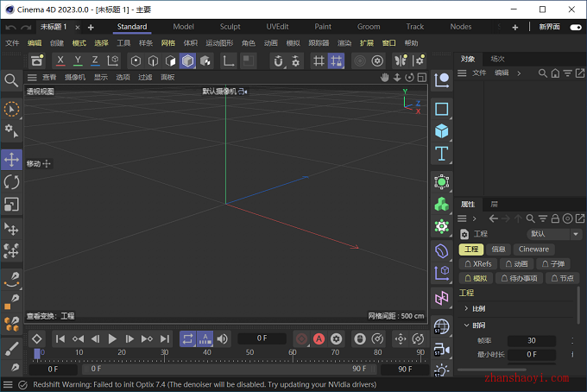Select Model mode cube icon
587x392 pixels.
coord(187,60)
